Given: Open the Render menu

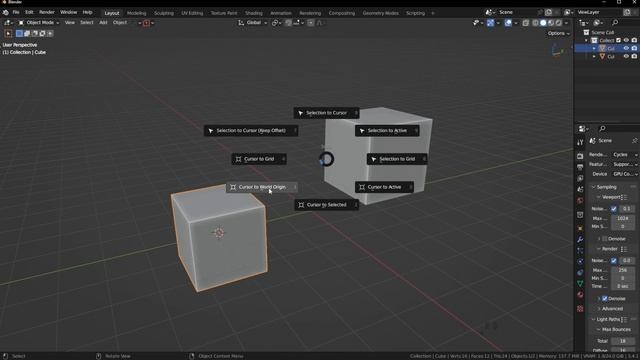Looking at the screenshot, I should (47, 12).
